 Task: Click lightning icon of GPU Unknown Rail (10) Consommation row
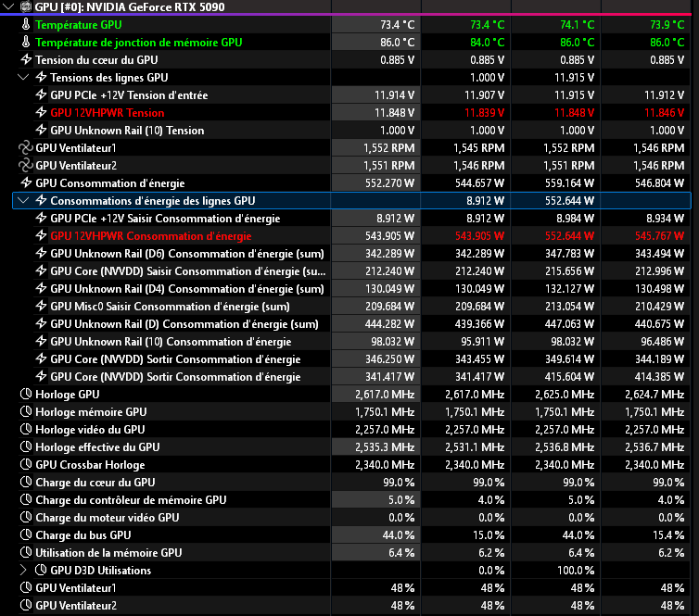pos(41,342)
